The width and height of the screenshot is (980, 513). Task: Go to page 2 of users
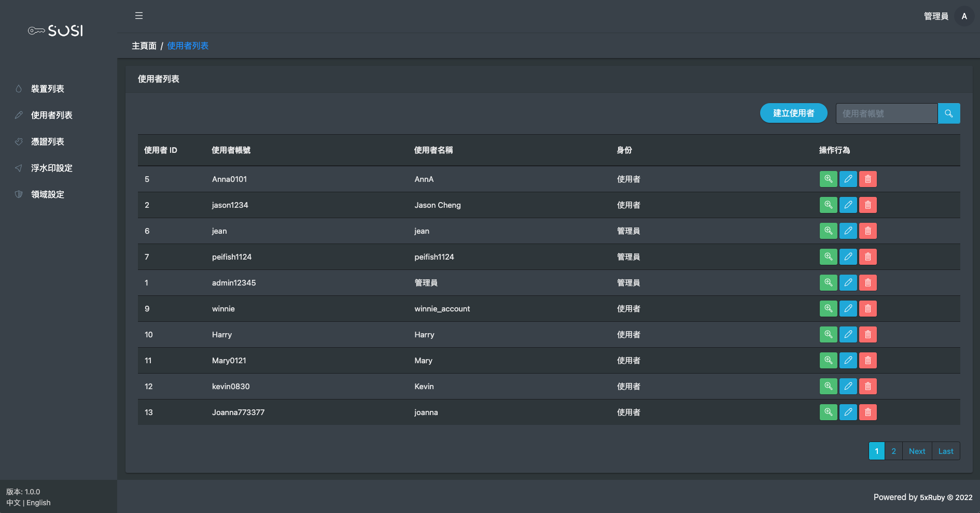[x=893, y=451]
